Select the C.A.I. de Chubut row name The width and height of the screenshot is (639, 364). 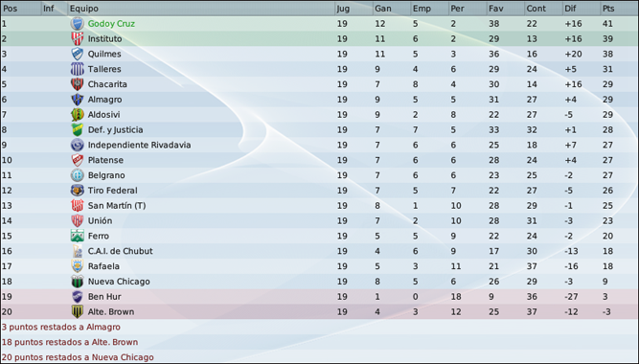click(x=120, y=251)
